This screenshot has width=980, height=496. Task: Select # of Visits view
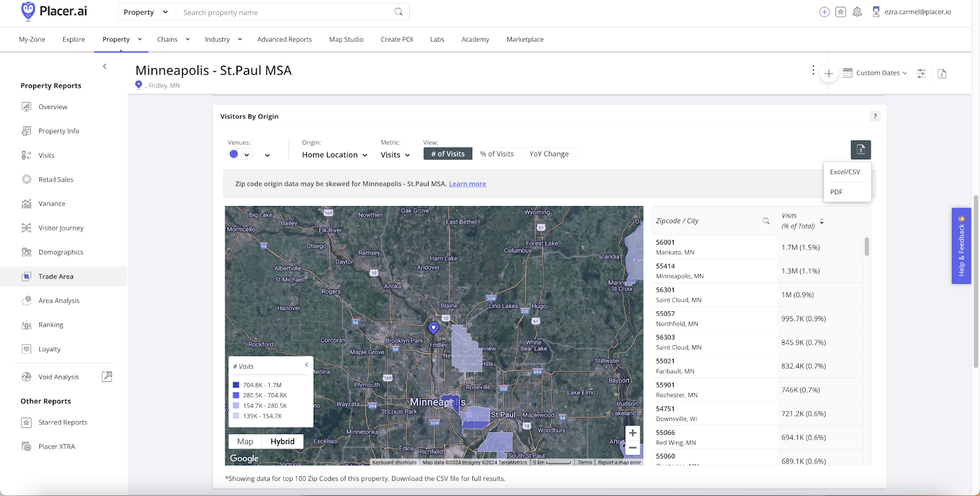tap(448, 154)
